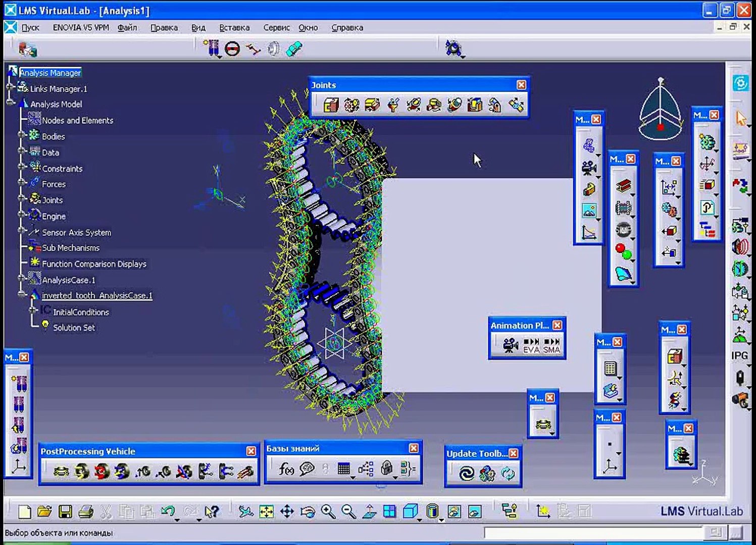Click the car icon in PostProcessing Vehicle toolbar
This screenshot has width=756, height=545.
[x=61, y=472]
